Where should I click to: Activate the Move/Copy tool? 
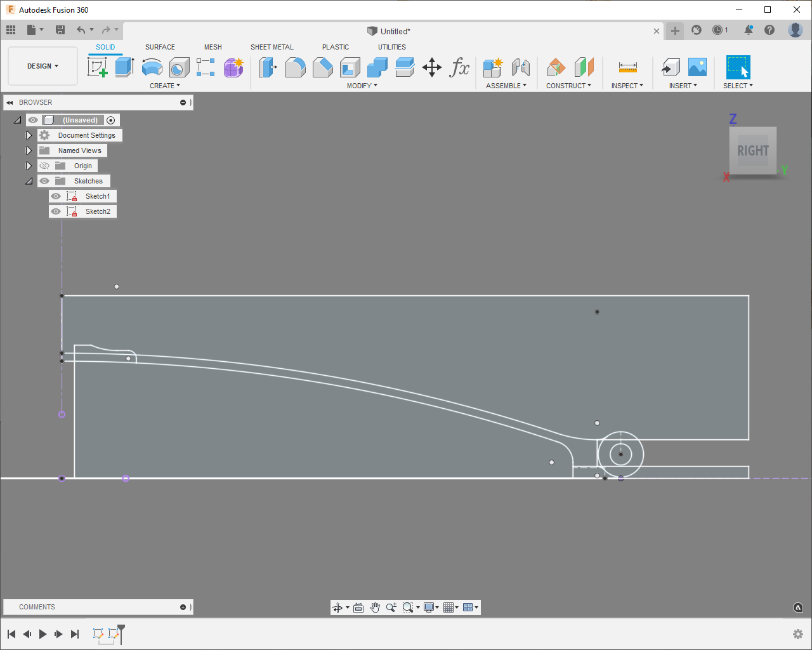coord(432,67)
